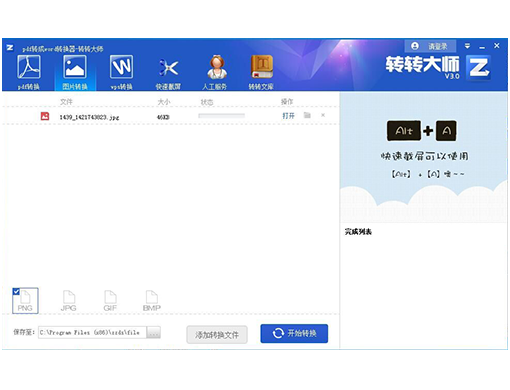Open the file's folder icon

(x=307, y=115)
